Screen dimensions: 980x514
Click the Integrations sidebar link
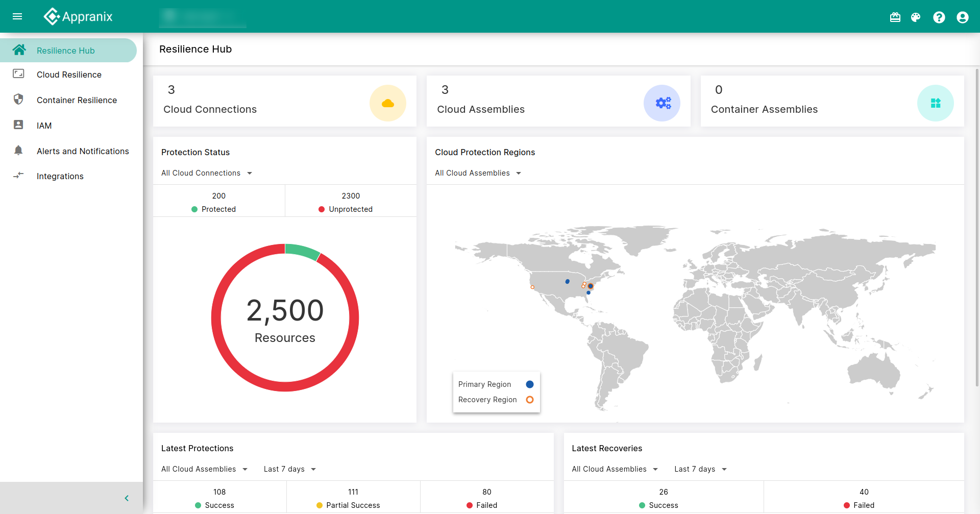[60, 176]
